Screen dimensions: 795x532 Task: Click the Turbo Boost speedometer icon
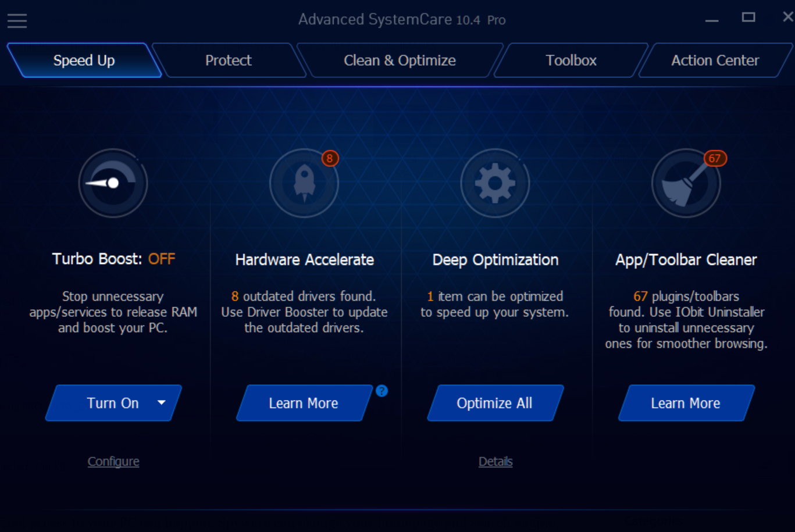point(113,183)
